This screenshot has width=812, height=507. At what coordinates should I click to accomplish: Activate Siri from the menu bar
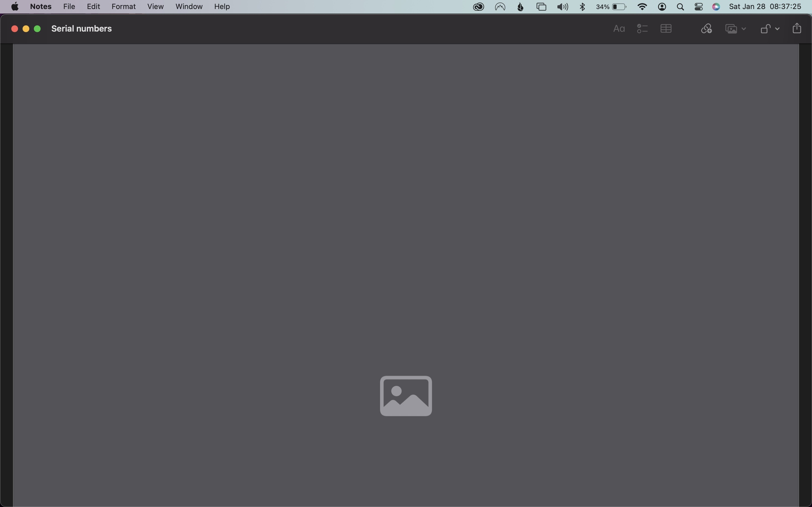716,6
